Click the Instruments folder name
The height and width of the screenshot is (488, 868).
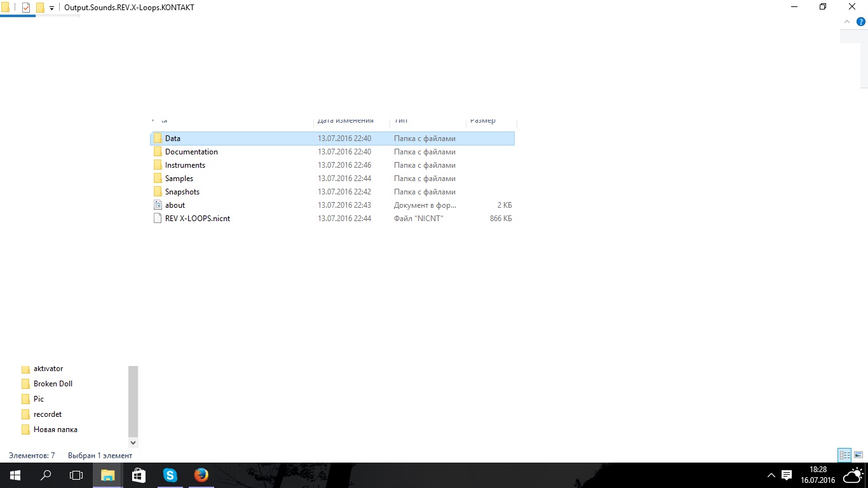pyautogui.click(x=185, y=165)
